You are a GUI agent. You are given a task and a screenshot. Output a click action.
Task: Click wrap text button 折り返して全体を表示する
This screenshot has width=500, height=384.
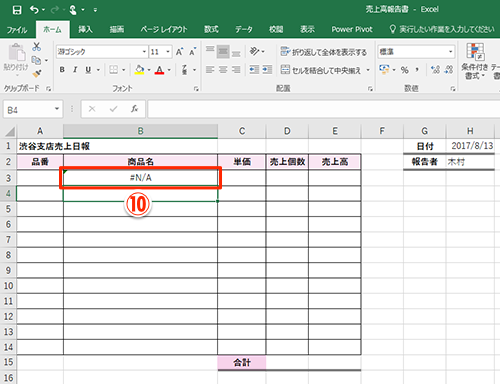click(324, 52)
